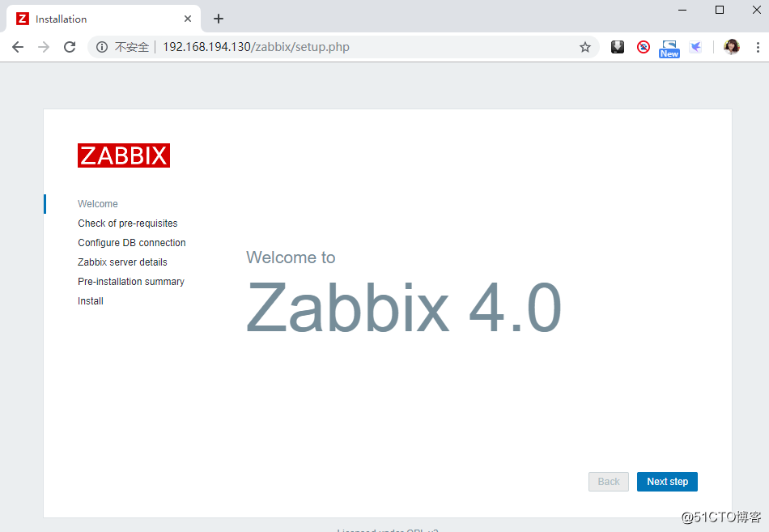Click the red ZABBIX logo
The width and height of the screenshot is (769, 532).
point(124,155)
